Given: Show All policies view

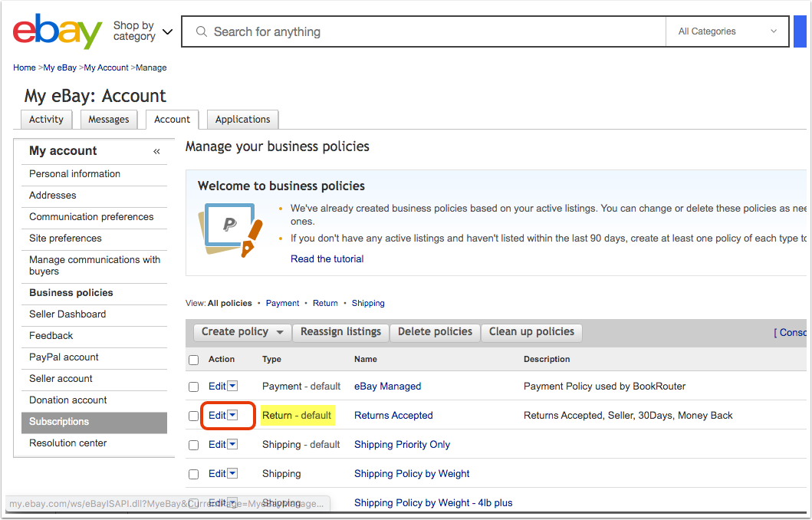Looking at the screenshot, I should 230,304.
